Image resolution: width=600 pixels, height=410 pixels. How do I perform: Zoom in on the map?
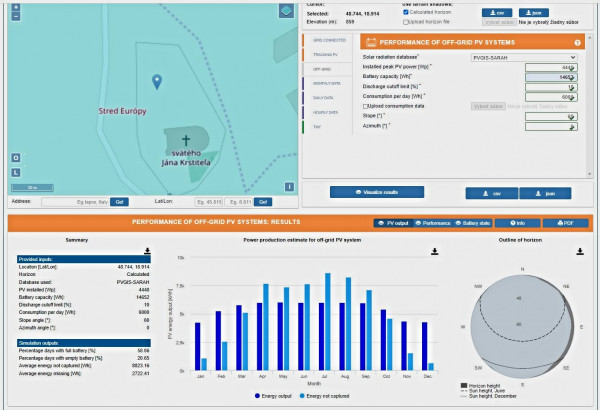coord(16,7)
